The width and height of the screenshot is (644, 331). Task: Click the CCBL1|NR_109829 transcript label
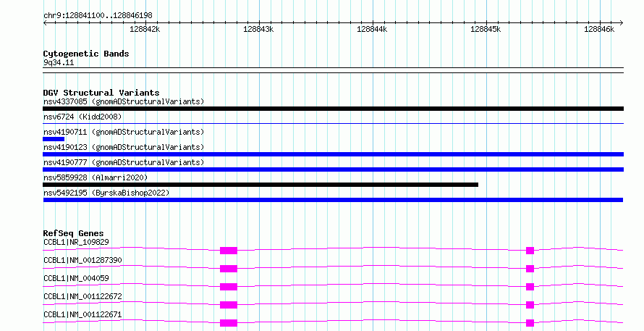tap(77, 242)
